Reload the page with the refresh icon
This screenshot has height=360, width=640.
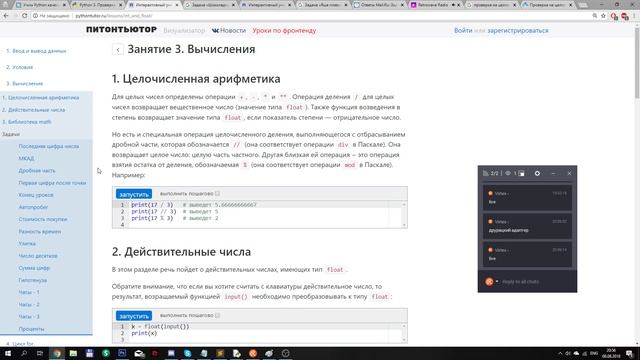tap(24, 16)
